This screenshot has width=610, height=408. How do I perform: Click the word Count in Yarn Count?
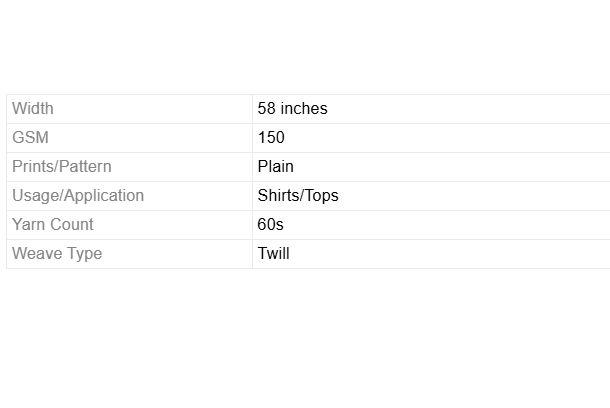(73, 224)
